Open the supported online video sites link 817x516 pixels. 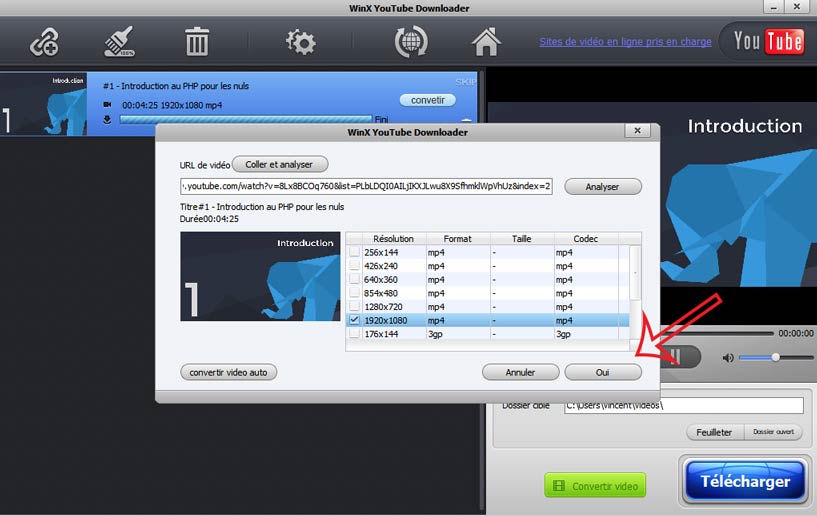625,42
